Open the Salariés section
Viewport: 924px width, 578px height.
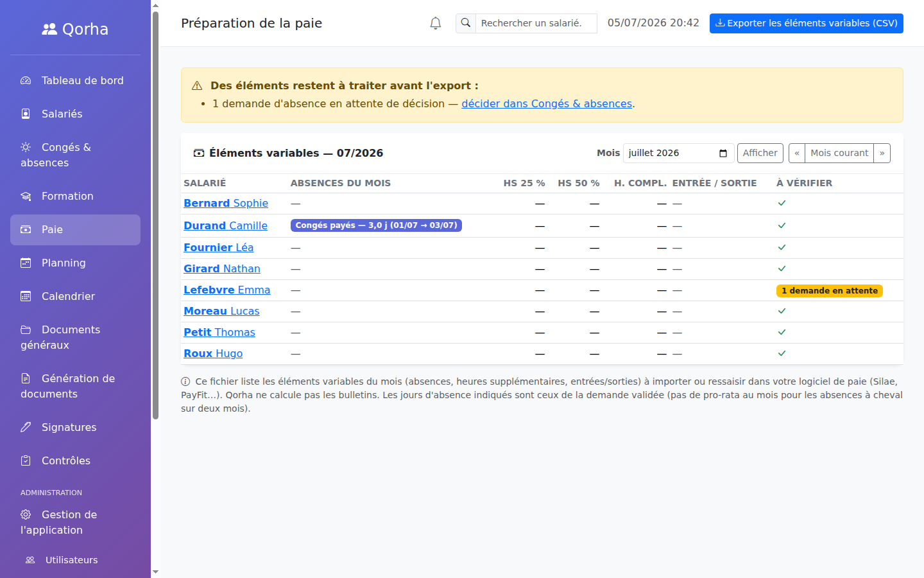(75, 114)
